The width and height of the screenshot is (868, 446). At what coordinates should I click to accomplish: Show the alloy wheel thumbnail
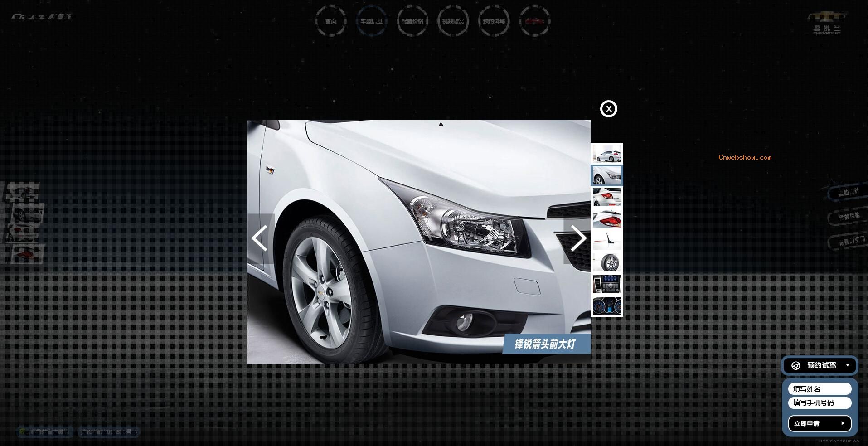coord(607,262)
